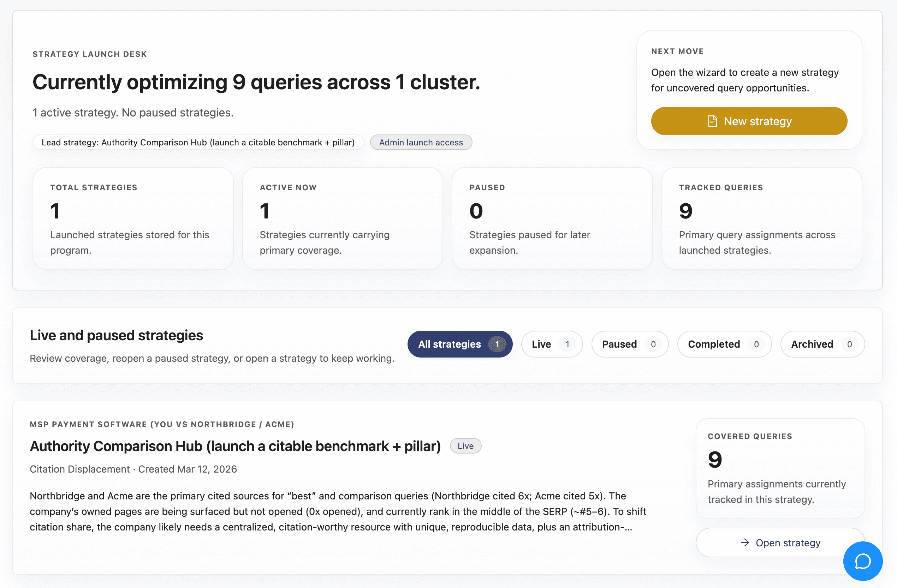The height and width of the screenshot is (588, 897).
Task: Click the MSP Payment Software header label
Action: [162, 424]
